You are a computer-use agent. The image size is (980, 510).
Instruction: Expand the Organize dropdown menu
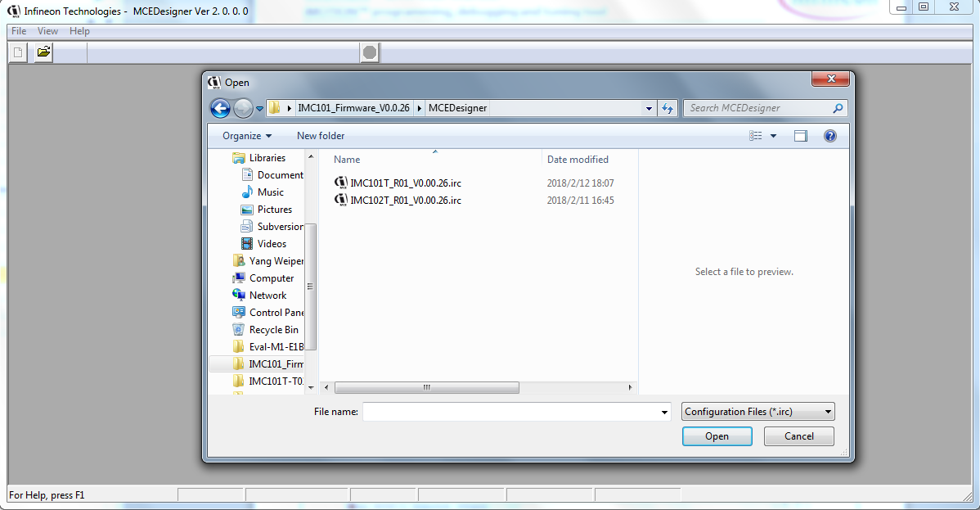(x=246, y=136)
